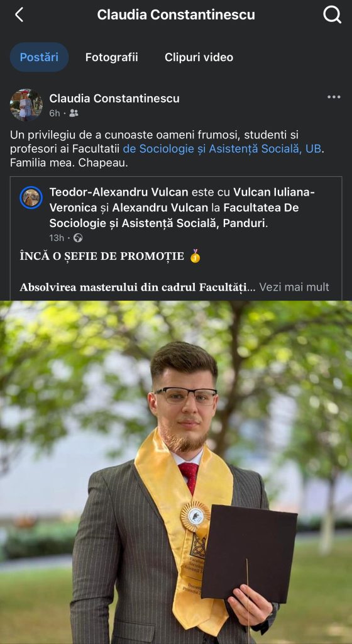Tap the public globe icon beside 13h
Viewport: 352px width, 644px height.
(78, 238)
